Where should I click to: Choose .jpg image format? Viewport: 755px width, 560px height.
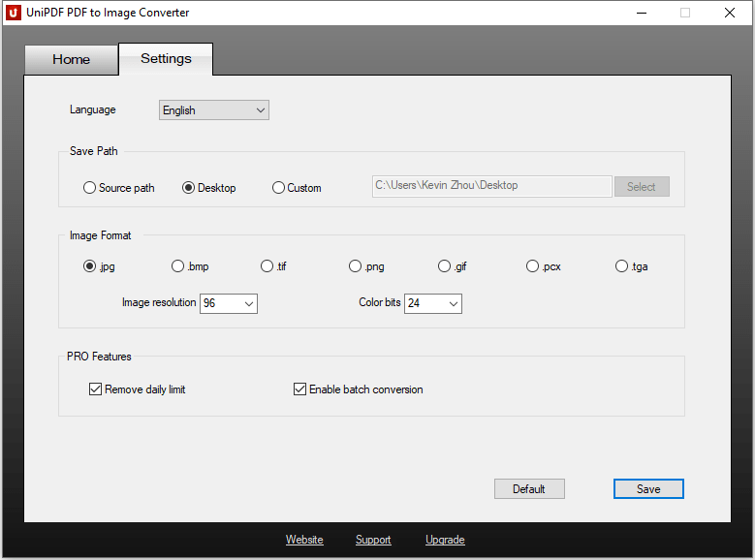(x=99, y=266)
